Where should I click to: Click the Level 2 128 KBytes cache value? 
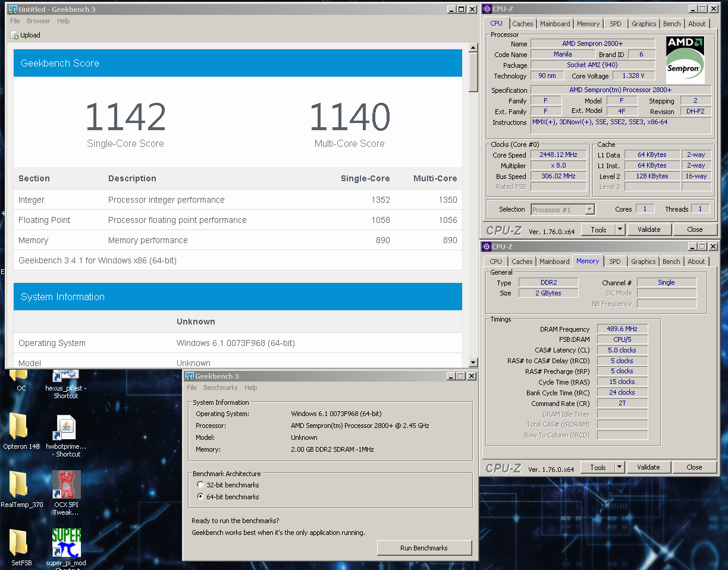click(652, 176)
